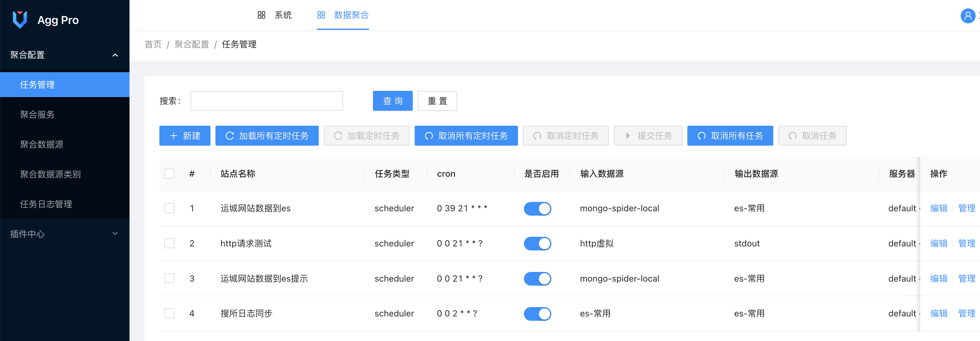Click undo icon on 取消定时任务
The image size is (980, 341).
coord(537,136)
